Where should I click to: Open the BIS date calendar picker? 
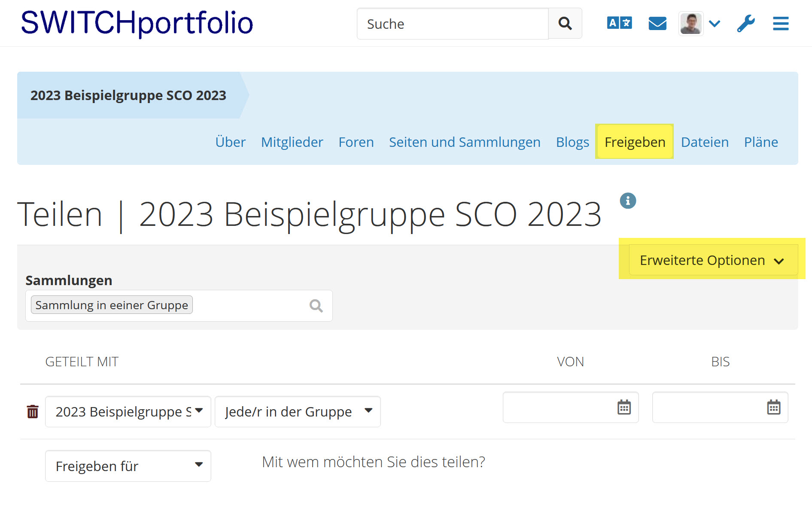click(773, 407)
